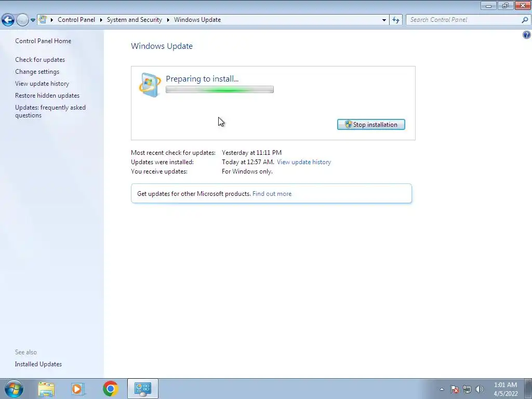
Task: Open Help with the question mark icon
Action: 527,35
